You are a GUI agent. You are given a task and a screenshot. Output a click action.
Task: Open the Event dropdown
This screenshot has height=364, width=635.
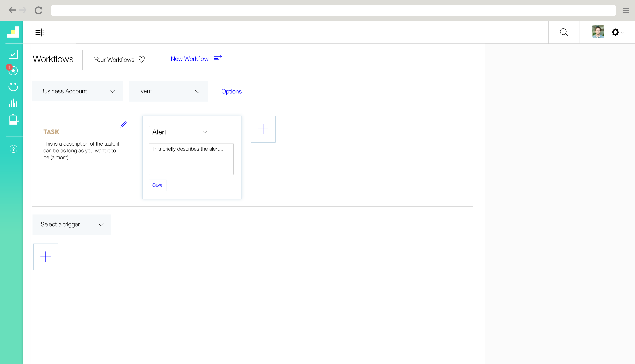(x=168, y=91)
